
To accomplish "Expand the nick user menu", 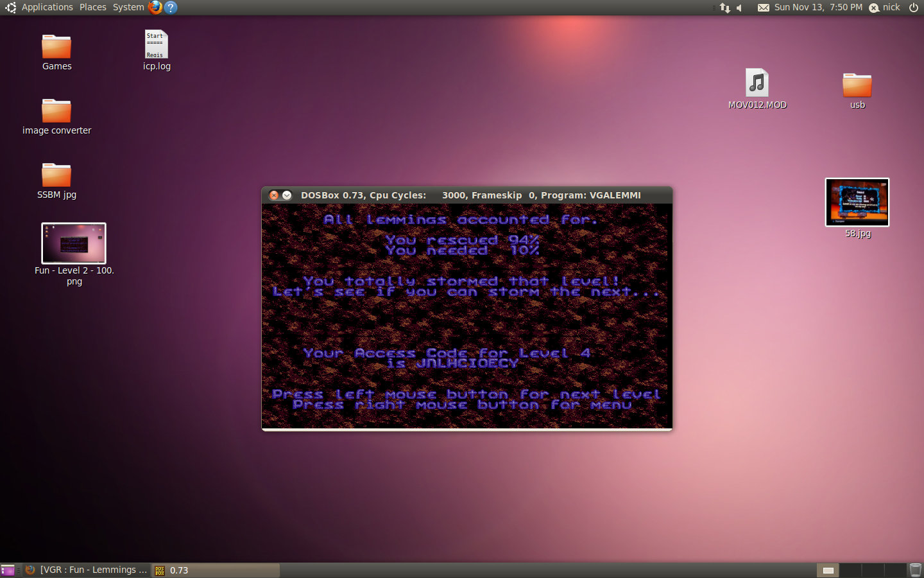I will (x=885, y=7).
